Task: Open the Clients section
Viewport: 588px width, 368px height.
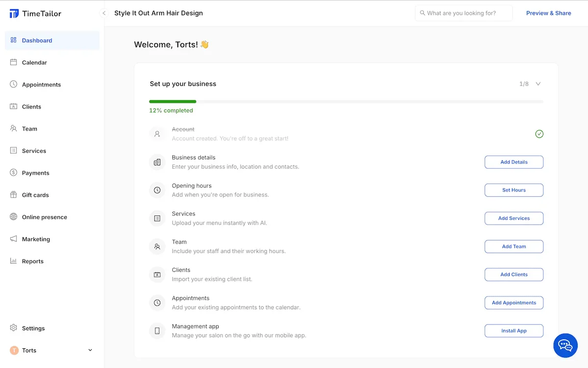Action: pyautogui.click(x=52, y=106)
